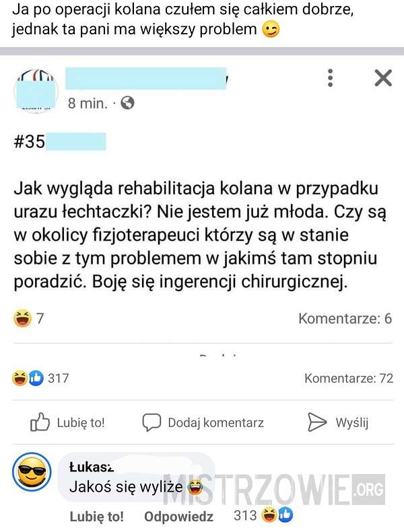The width and height of the screenshot is (404, 532).
Task: Open Łukasz's sunglasses emoji avatar
Action: [x=32, y=472]
